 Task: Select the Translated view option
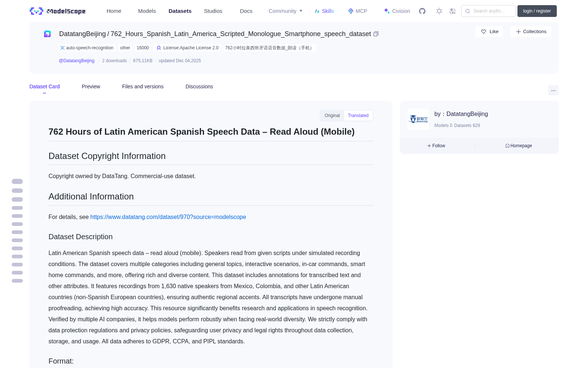(x=358, y=116)
